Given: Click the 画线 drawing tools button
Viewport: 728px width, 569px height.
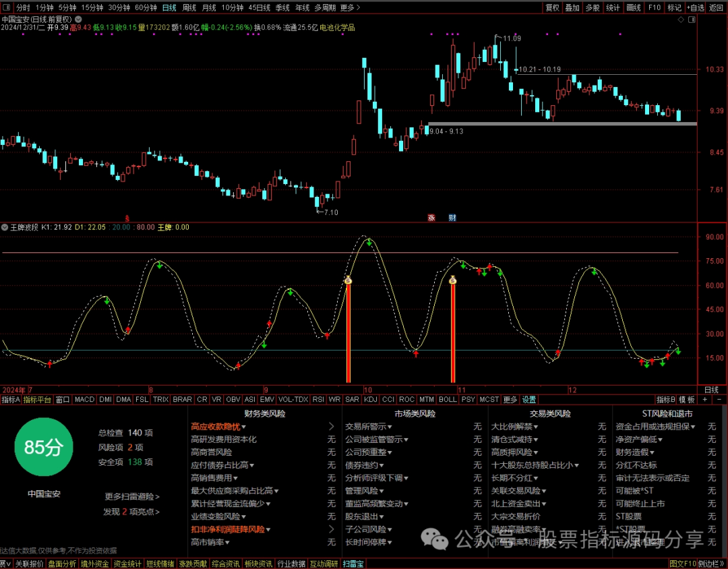Looking at the screenshot, I should pyautogui.click(x=634, y=7).
